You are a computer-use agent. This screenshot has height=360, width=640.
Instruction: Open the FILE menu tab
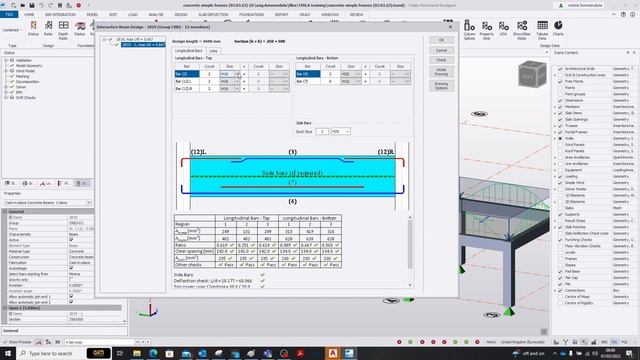9,14
